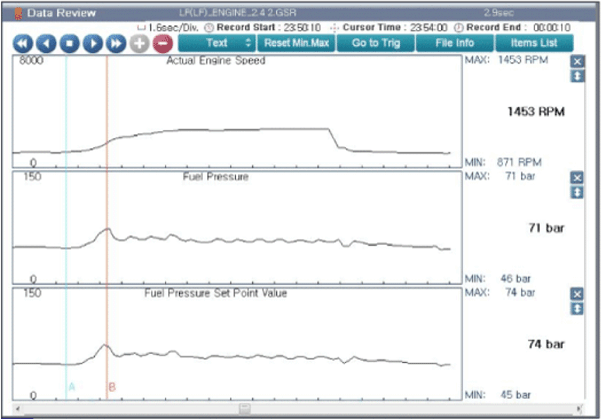This screenshot has height=419, width=601.
Task: Expand the Actual Engine Speed graph
Action: click(577, 76)
